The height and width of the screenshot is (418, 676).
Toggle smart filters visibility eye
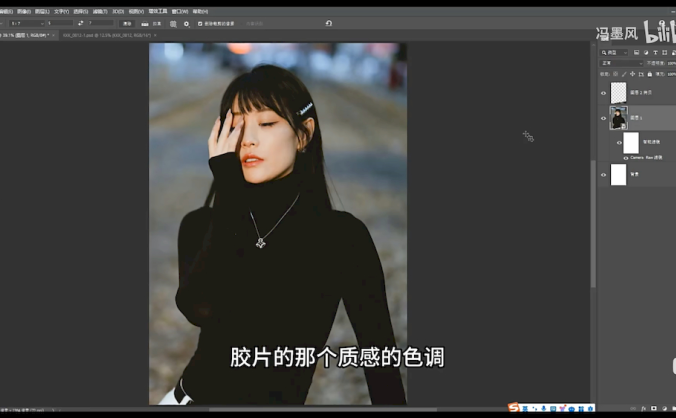tap(619, 143)
